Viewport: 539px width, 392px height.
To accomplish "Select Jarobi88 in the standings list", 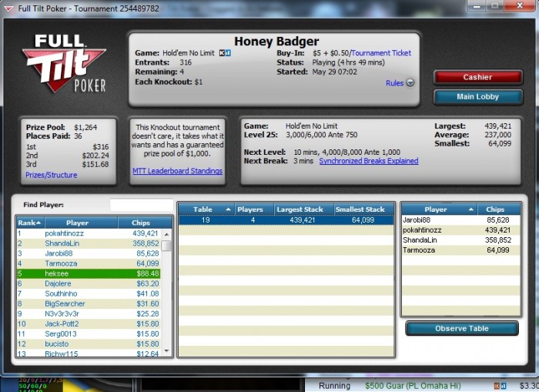I will pos(89,253).
